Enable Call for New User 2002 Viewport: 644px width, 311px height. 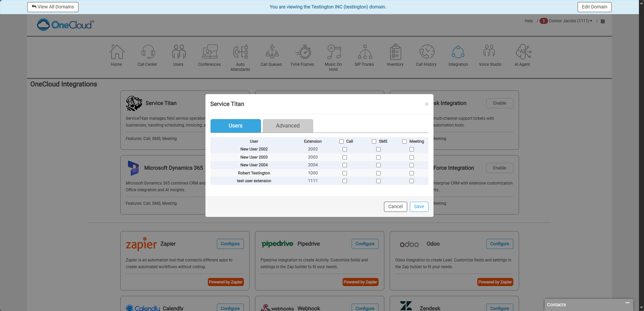pyautogui.click(x=345, y=149)
